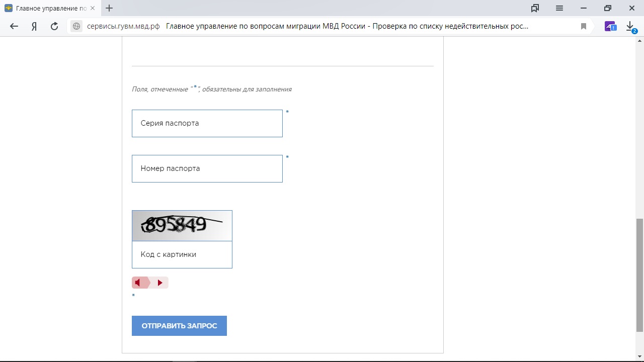644x362 pixels.
Task: Close the Главное управление browser tab
Action: pyautogui.click(x=93, y=8)
